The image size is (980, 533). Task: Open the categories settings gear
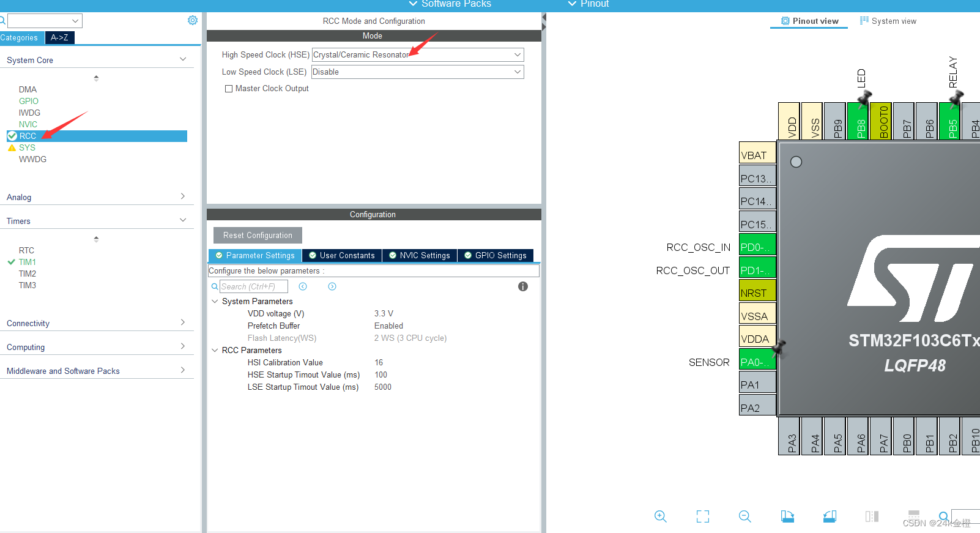193,20
